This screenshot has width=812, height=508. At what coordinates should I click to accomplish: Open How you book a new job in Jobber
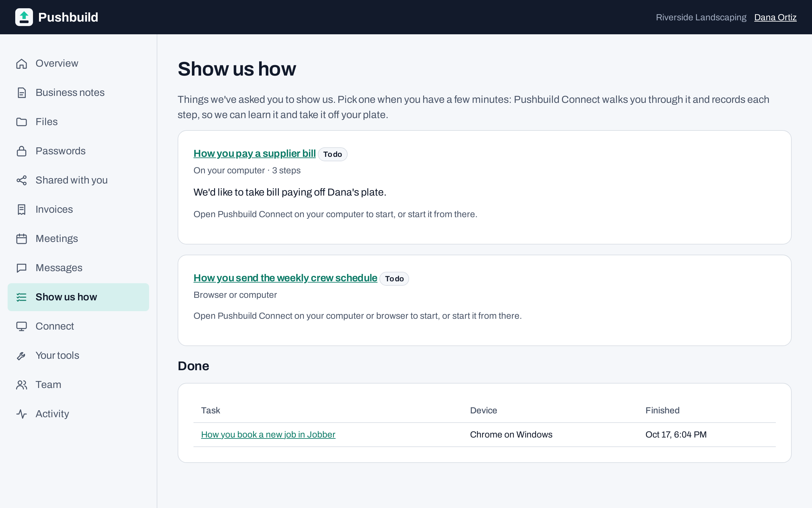point(268,435)
